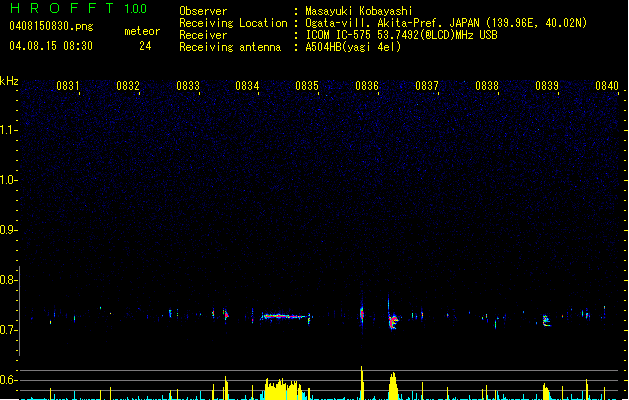
Task: Click the Observer label
Action: (x=203, y=11)
